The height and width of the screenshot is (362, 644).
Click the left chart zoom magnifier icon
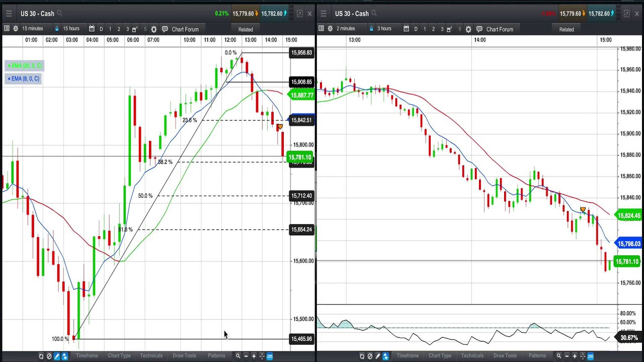[238, 356]
